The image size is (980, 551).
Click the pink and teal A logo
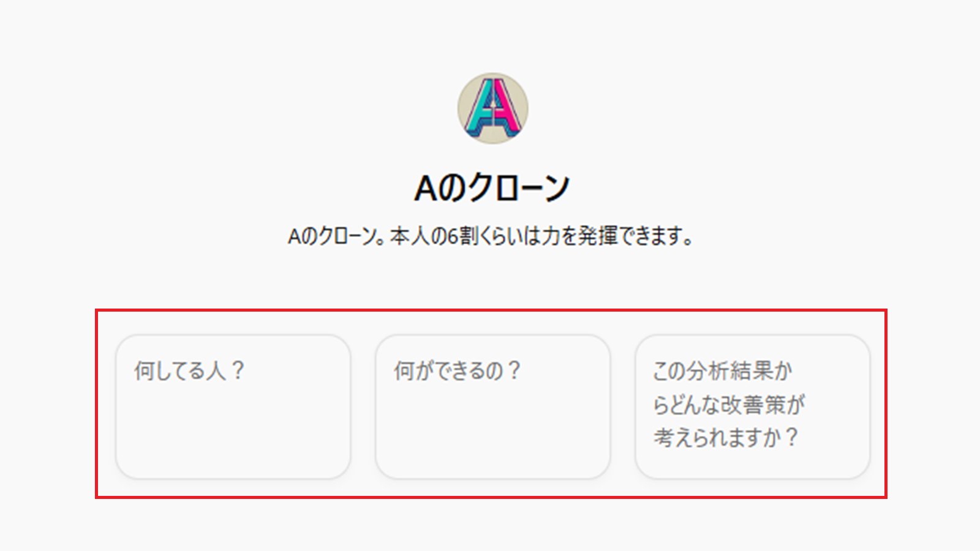492,108
